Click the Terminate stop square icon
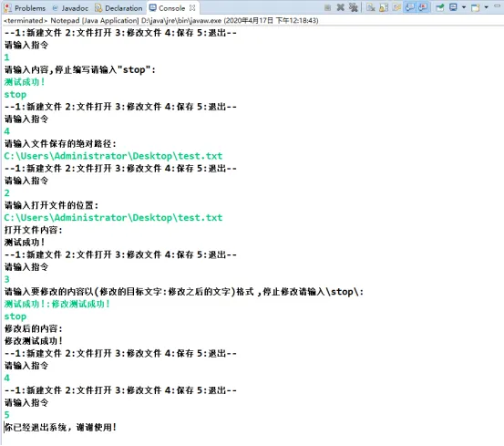504x446 pixels. point(327,7)
